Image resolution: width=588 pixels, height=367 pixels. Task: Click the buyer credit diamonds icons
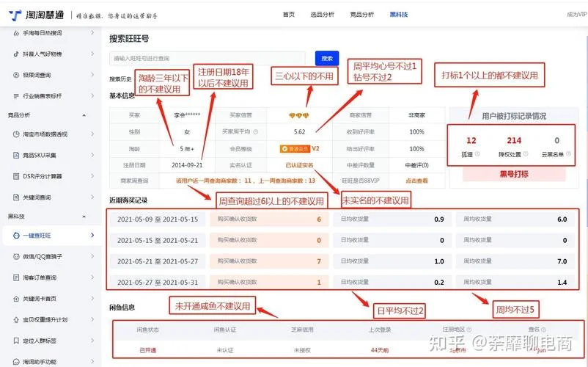click(x=299, y=115)
